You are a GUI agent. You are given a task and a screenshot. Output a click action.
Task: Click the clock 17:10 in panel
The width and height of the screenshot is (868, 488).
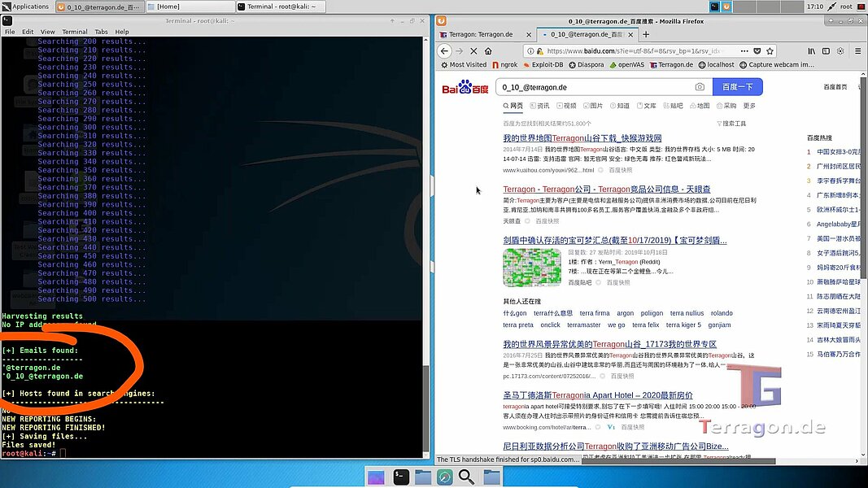[815, 7]
